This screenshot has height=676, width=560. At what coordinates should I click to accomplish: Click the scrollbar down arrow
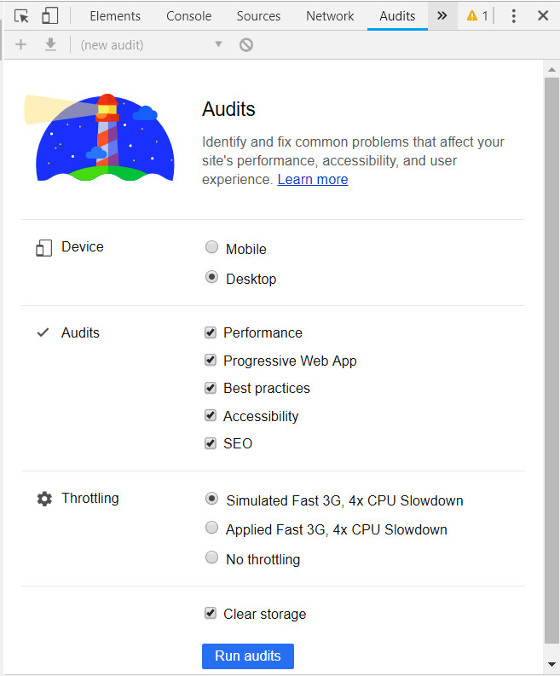tap(551, 664)
